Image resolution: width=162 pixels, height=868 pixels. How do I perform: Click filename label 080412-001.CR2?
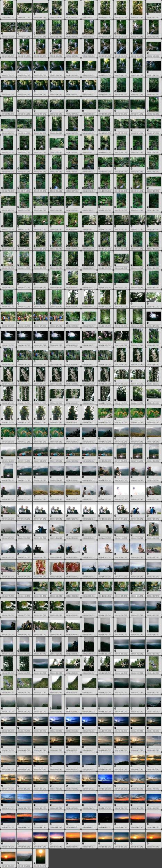8,17
